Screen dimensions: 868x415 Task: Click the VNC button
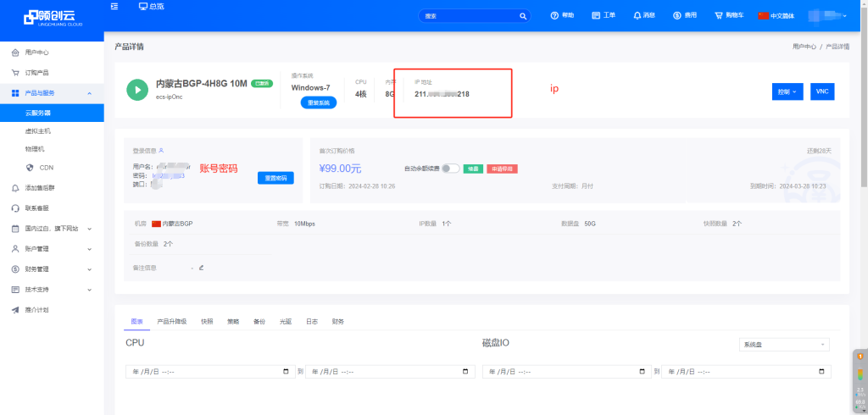(x=822, y=91)
